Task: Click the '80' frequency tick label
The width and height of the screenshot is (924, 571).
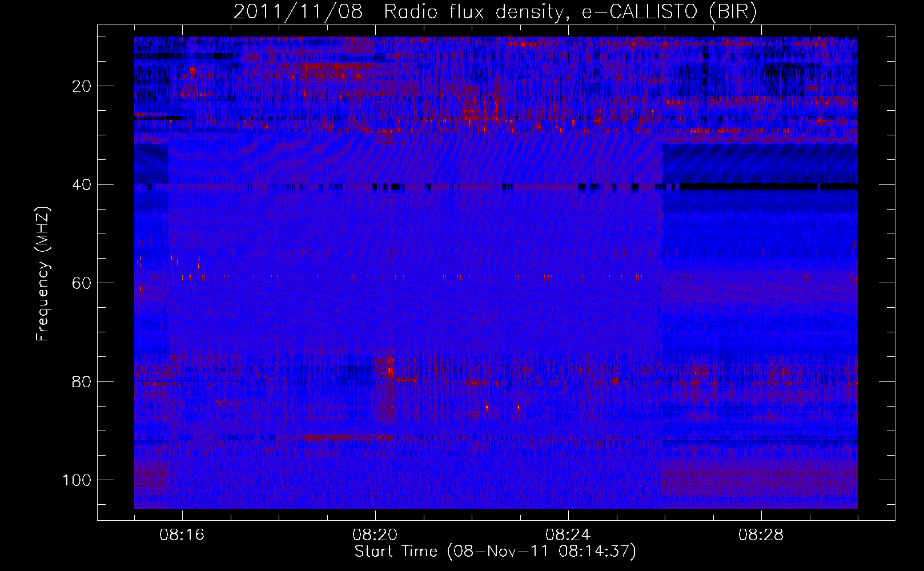Action: 82,381
